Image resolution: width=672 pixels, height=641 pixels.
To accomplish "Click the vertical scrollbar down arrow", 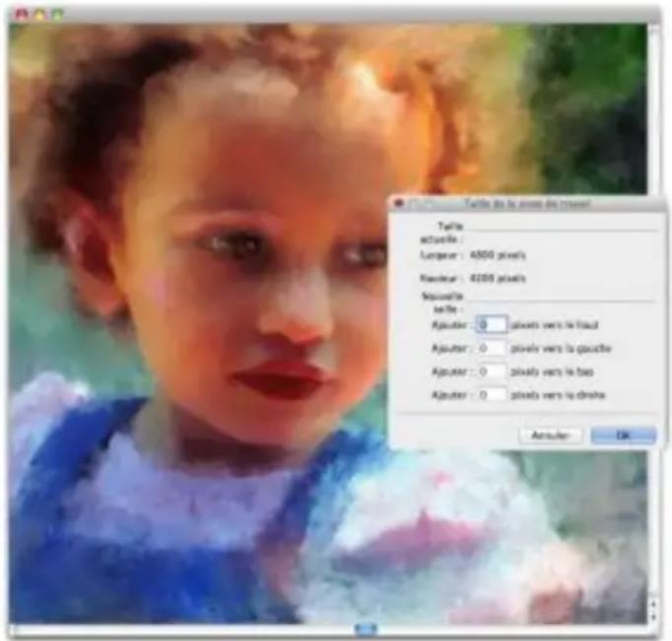I will pyautogui.click(x=654, y=616).
